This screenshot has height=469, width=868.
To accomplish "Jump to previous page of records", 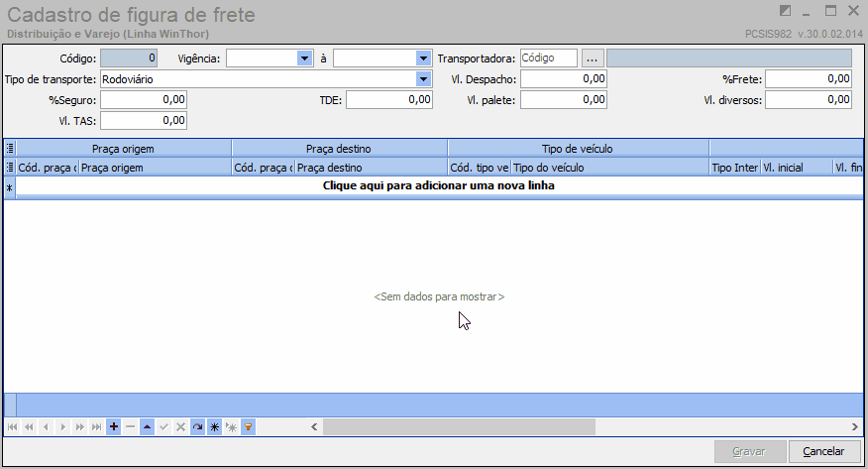I will [x=30, y=427].
